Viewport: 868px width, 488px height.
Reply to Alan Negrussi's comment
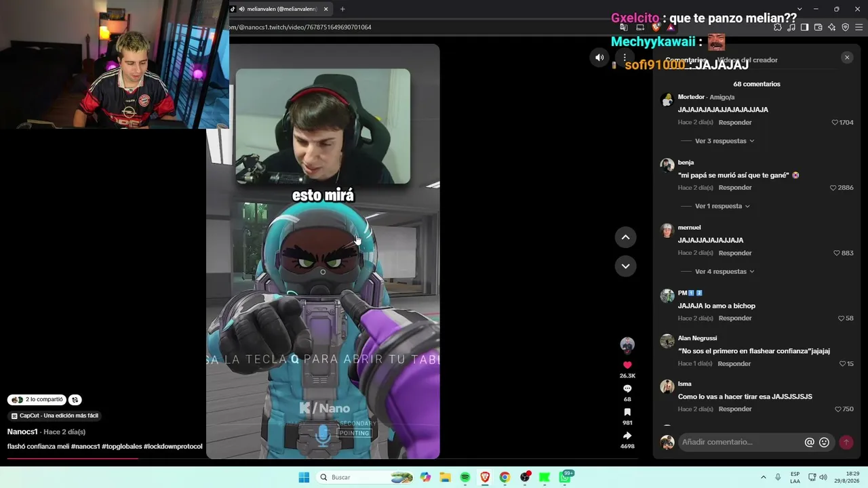point(734,364)
